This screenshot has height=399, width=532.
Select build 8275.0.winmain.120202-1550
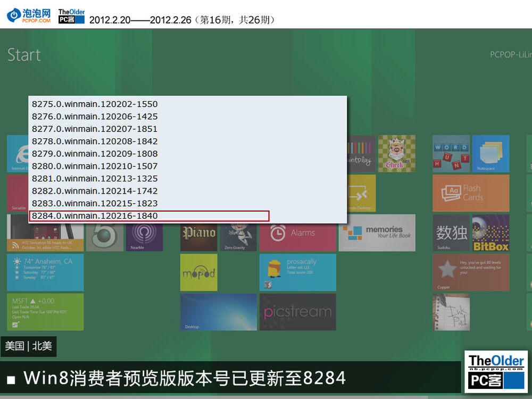point(95,104)
